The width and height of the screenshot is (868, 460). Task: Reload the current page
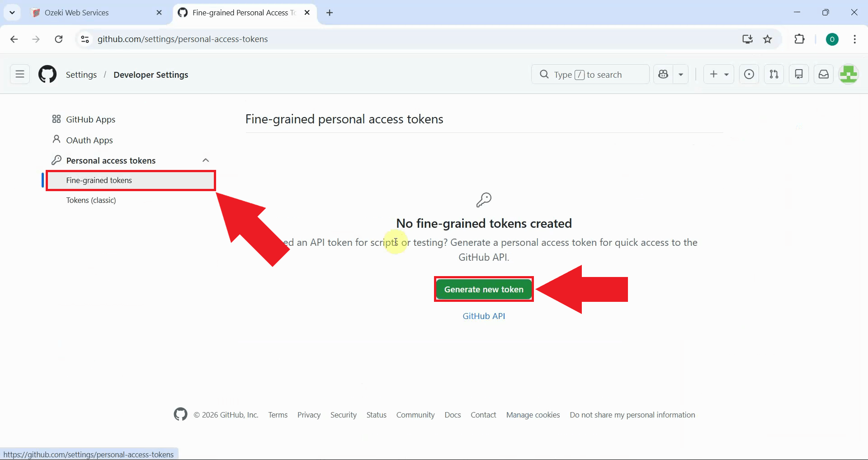pyautogui.click(x=58, y=39)
